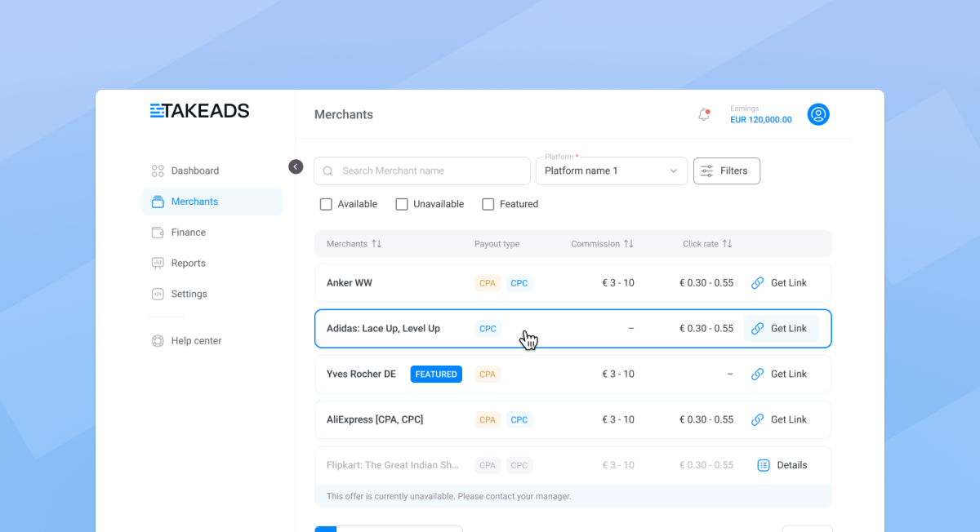This screenshot has width=980, height=532.
Task: Click the TAKEADS logo
Action: point(199,111)
